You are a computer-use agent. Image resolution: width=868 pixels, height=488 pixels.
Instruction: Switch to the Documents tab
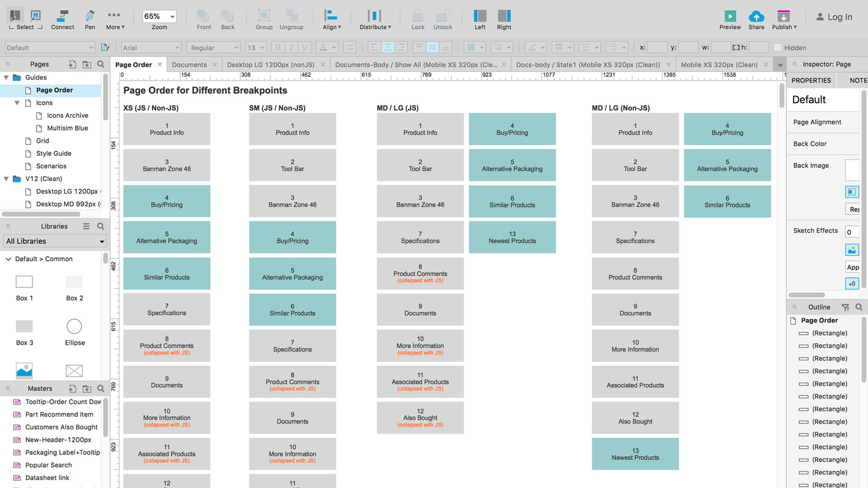(x=189, y=65)
